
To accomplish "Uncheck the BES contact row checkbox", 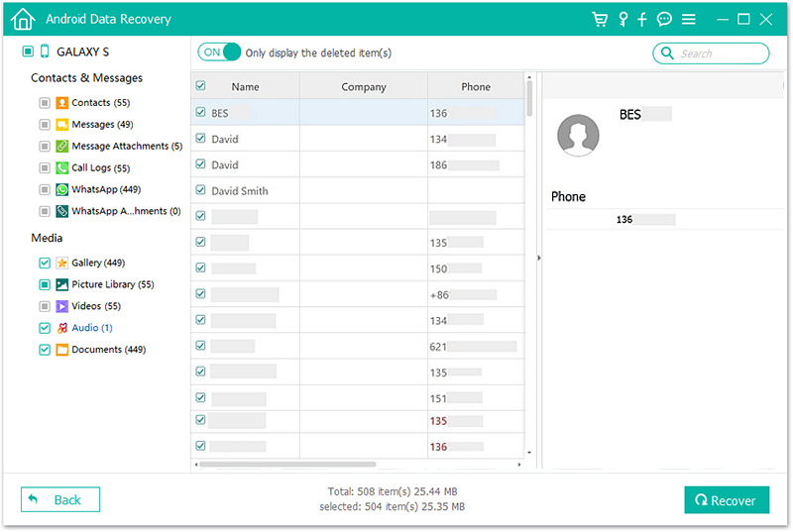I will 201,112.
